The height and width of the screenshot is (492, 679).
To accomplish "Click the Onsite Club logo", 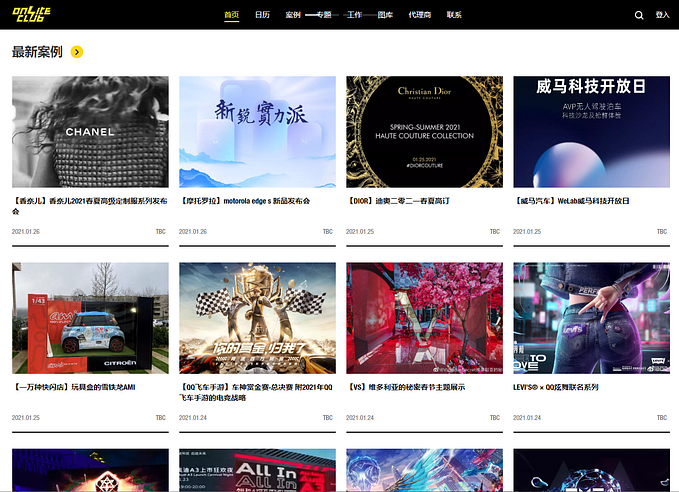I will click(31, 14).
